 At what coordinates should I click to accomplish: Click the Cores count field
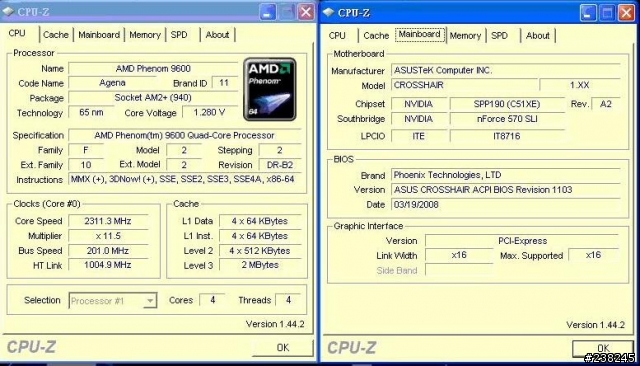[x=212, y=300]
